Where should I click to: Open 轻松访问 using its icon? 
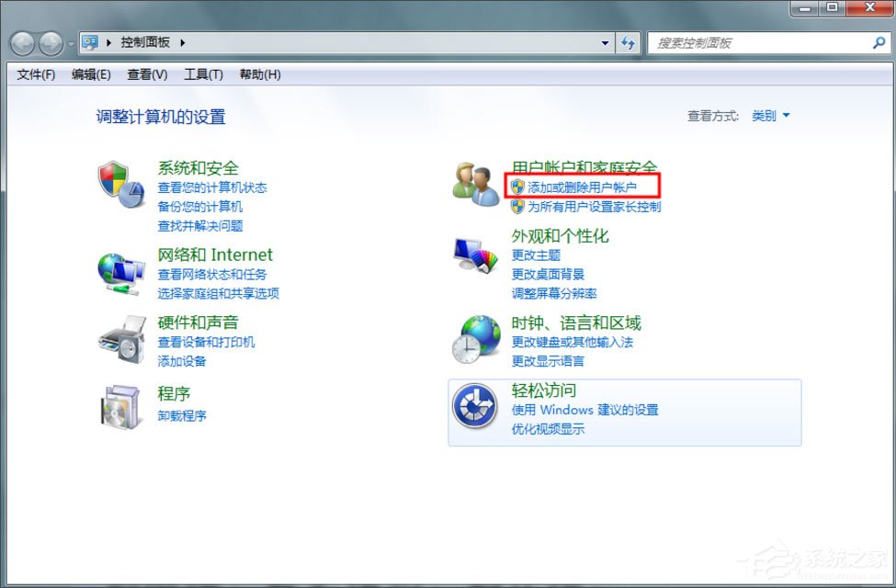tap(474, 406)
